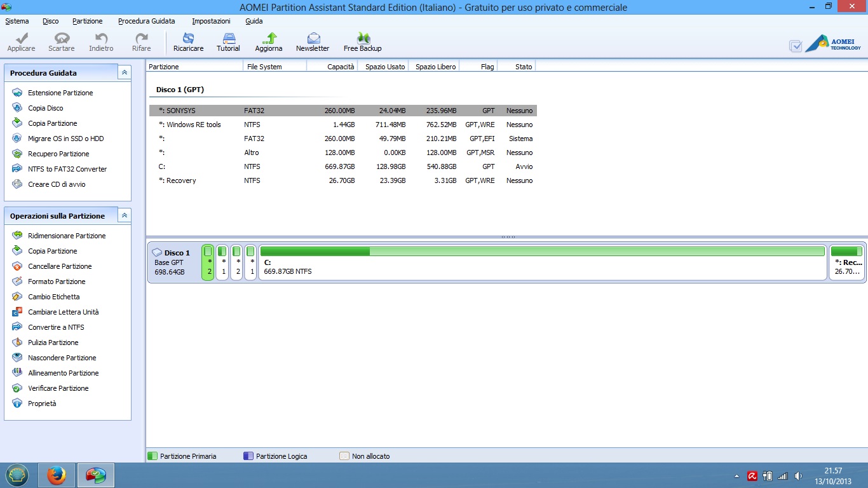Collapse the Procedura Guidata panel
This screenshot has width=868, height=488.
click(x=125, y=72)
